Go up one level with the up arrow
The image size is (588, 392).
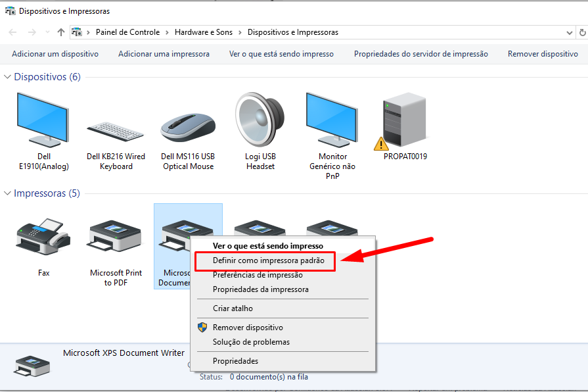click(x=60, y=32)
